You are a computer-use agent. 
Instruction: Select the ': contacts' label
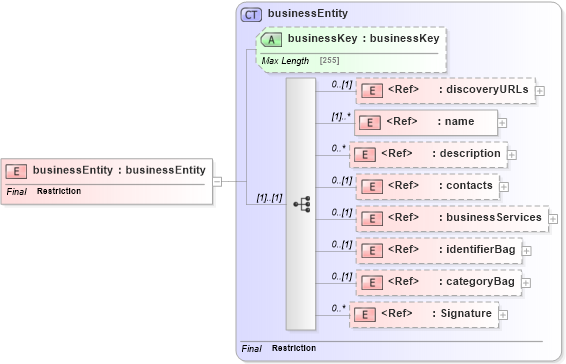click(466, 185)
